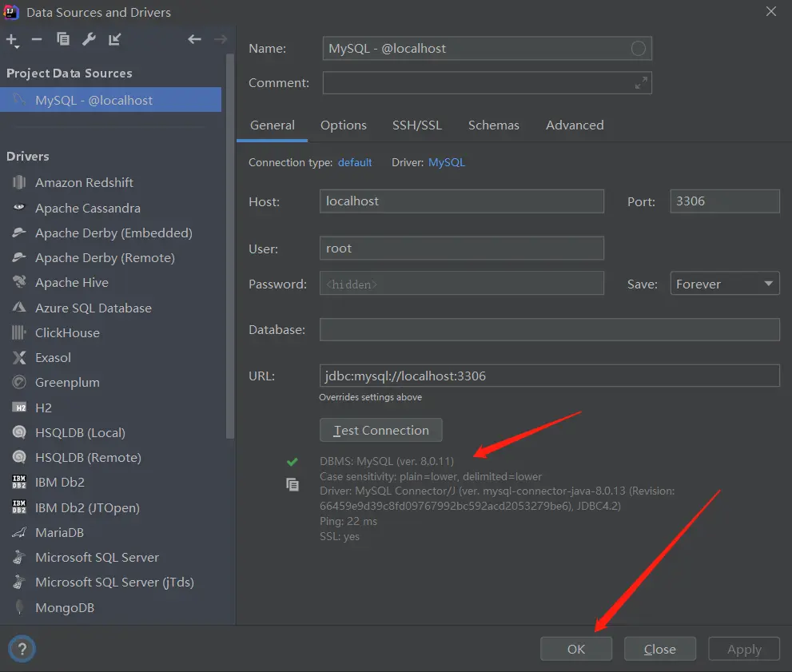This screenshot has width=792, height=672.
Task: Click the empty Database field
Action: click(x=550, y=329)
